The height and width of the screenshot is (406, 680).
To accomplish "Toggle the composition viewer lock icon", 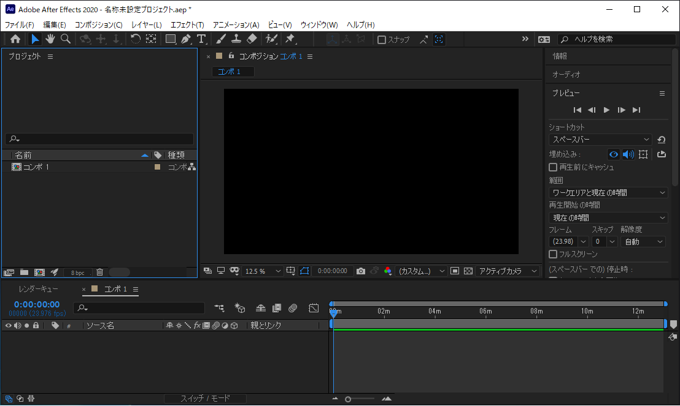I will click(x=232, y=56).
